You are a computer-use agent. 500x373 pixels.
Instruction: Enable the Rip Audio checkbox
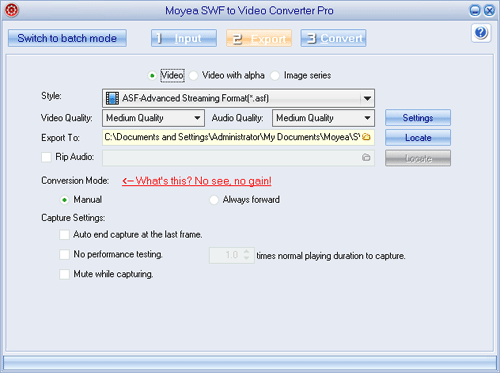46,157
